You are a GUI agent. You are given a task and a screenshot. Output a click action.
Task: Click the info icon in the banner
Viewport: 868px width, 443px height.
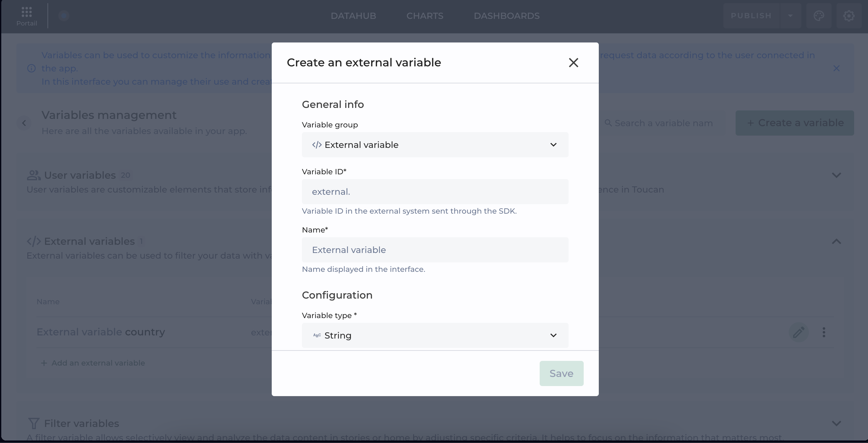point(31,69)
